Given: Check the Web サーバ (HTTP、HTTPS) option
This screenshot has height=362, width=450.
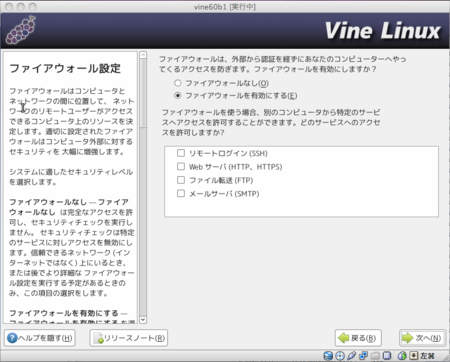Looking at the screenshot, I should [181, 166].
